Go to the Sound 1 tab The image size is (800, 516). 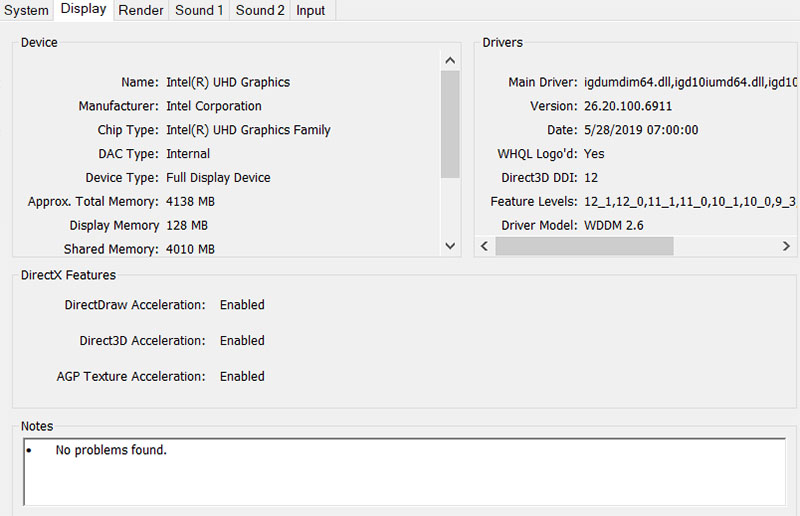click(x=200, y=10)
